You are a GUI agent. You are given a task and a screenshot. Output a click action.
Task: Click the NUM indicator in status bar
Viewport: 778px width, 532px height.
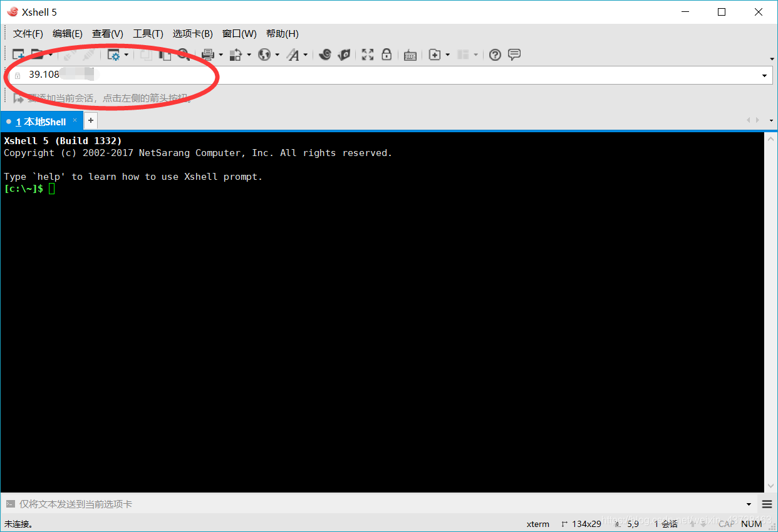click(x=752, y=524)
